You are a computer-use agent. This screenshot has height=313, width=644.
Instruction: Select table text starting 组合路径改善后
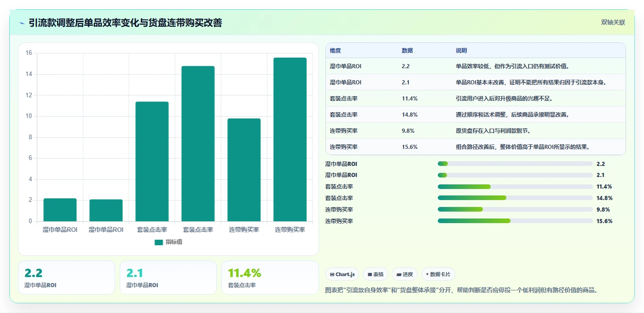pyautogui.click(x=522, y=147)
